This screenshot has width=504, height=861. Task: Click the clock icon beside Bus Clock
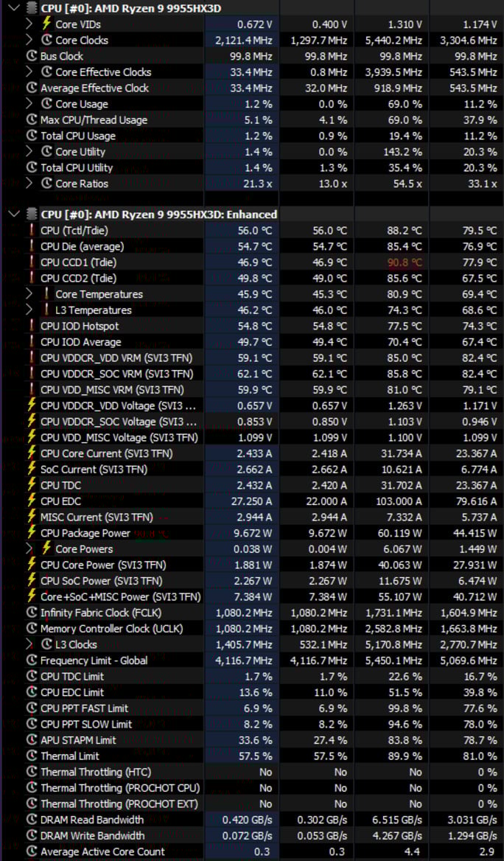pos(32,56)
